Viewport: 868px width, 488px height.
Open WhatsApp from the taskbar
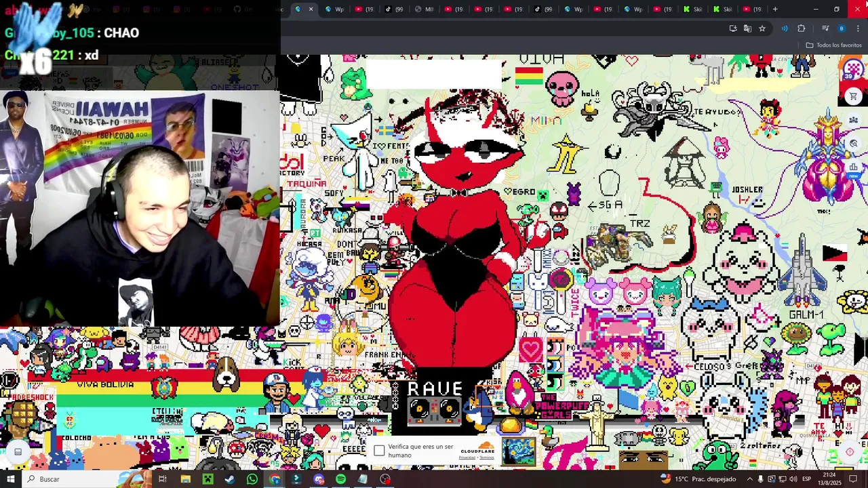pyautogui.click(x=252, y=479)
